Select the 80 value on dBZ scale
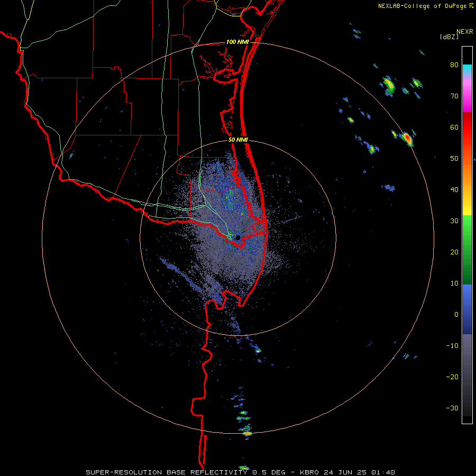The width and height of the screenshot is (476, 476). [x=454, y=65]
